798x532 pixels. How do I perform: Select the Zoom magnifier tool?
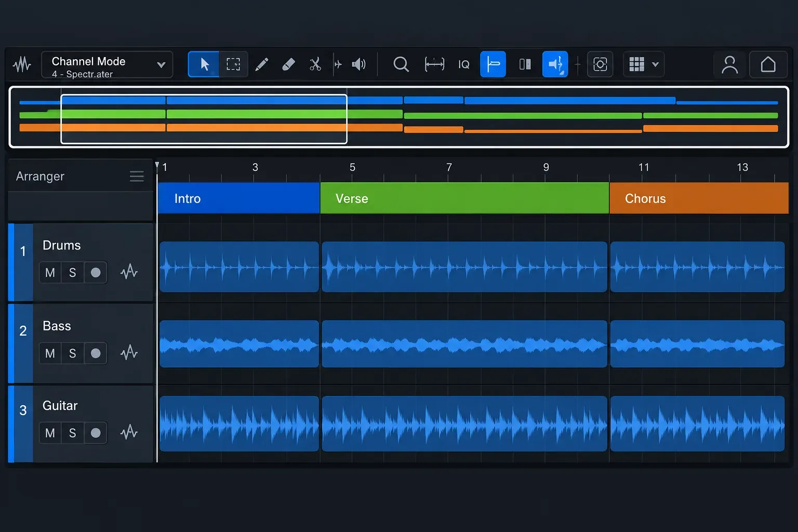point(401,64)
